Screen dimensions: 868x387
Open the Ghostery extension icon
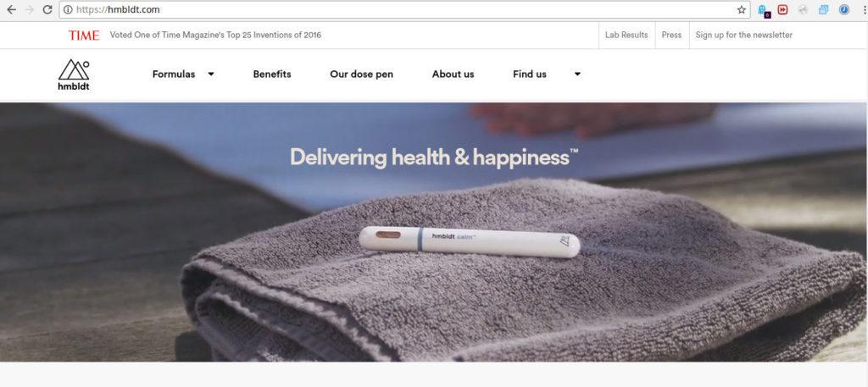tap(764, 10)
